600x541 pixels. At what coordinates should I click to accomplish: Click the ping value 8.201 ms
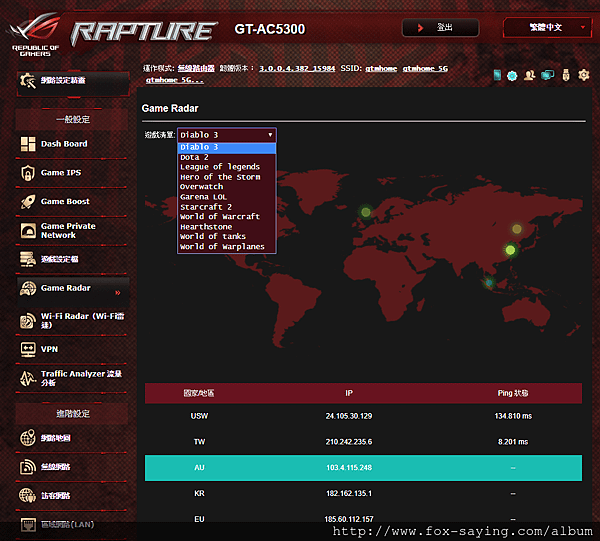pos(513,442)
